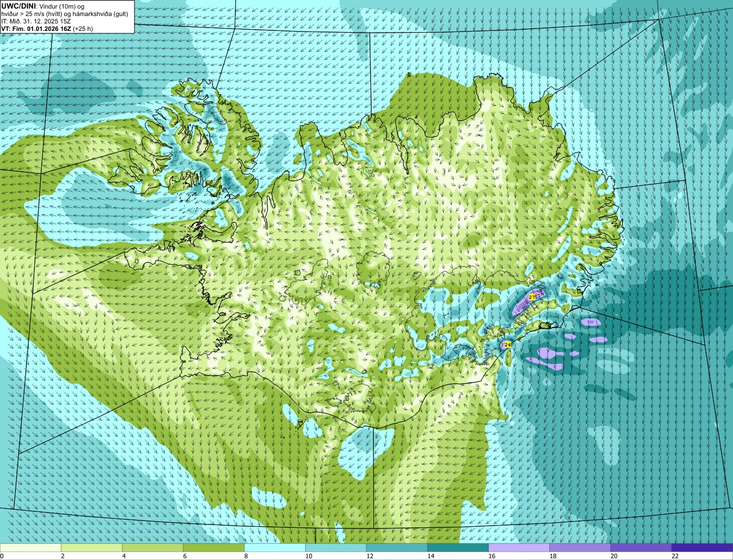Select the darkest purple swatch above 22
Viewport: 733px width, 560px height.
click(x=702, y=547)
